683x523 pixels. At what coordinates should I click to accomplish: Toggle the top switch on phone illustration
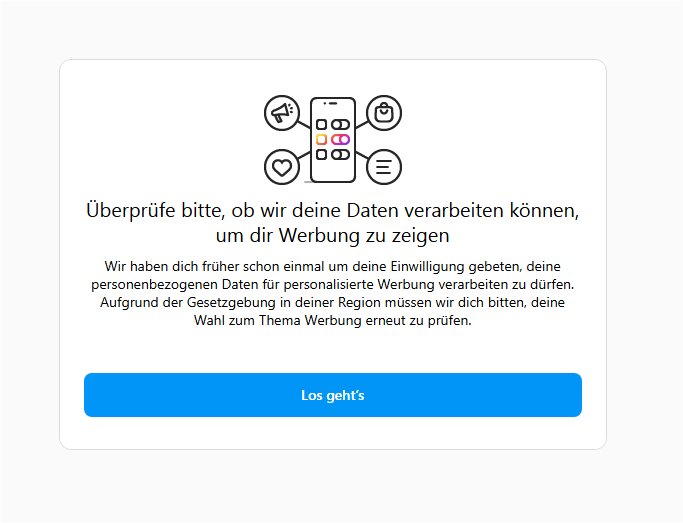coord(340,125)
